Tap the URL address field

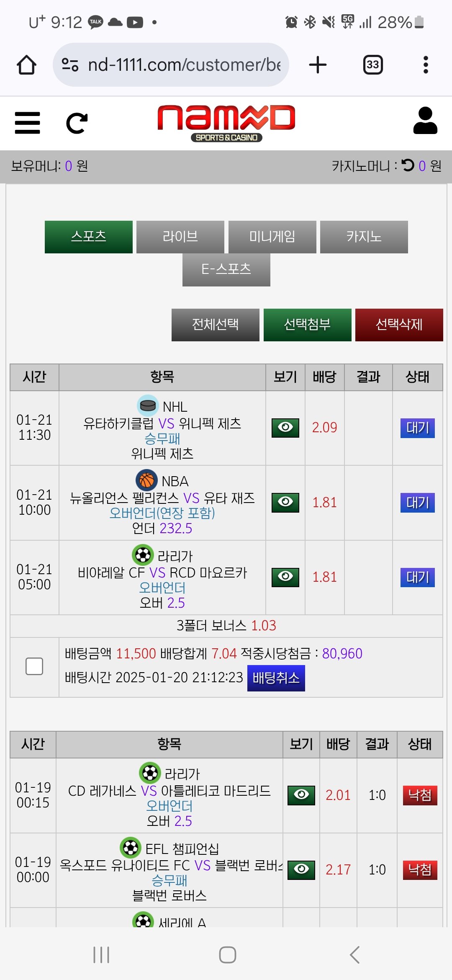[x=184, y=65]
